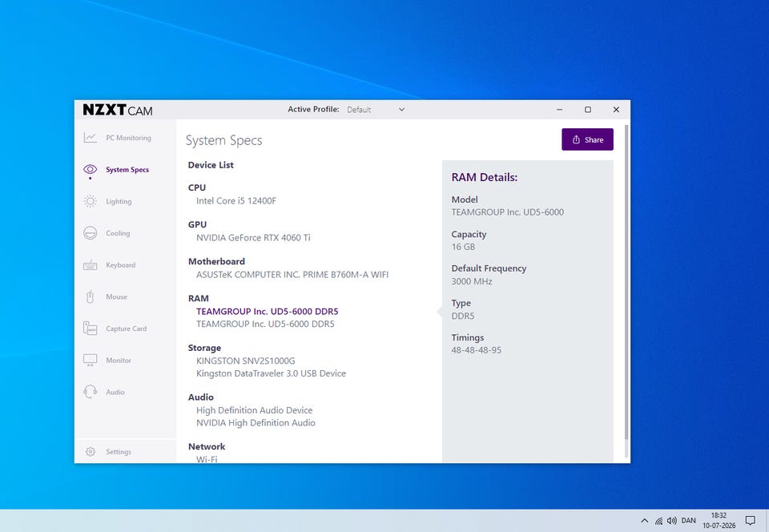Open the Capture Card icon

pyautogui.click(x=91, y=328)
